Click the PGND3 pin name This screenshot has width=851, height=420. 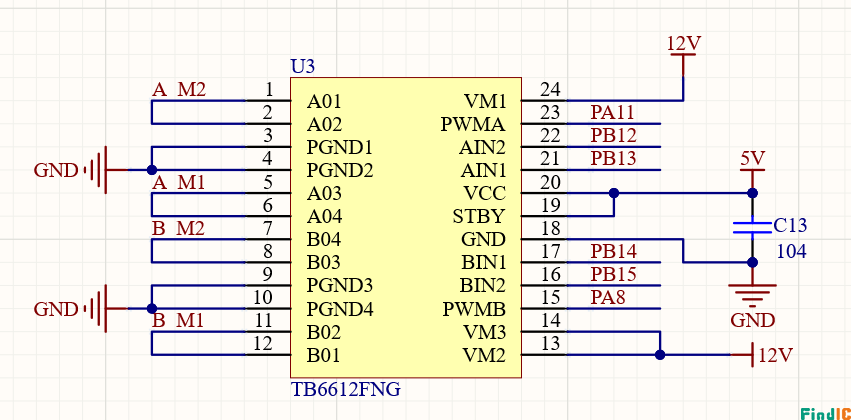(x=340, y=286)
